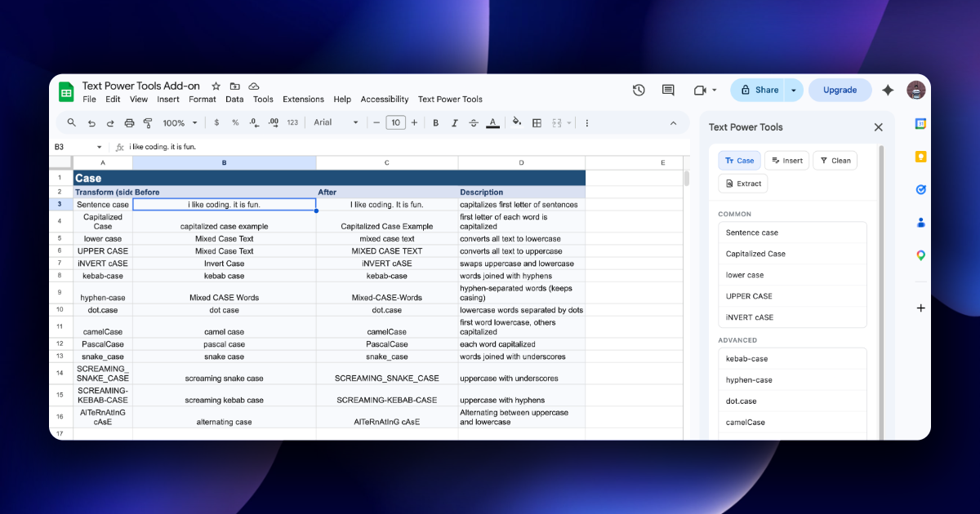The width and height of the screenshot is (980, 514).
Task: Open Contacts in side panel
Action: click(x=920, y=222)
